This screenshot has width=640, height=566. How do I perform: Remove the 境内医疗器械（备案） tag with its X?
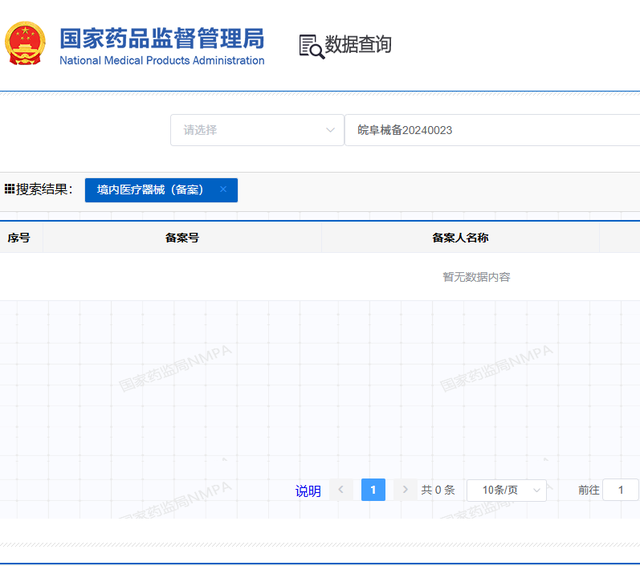pyautogui.click(x=223, y=189)
